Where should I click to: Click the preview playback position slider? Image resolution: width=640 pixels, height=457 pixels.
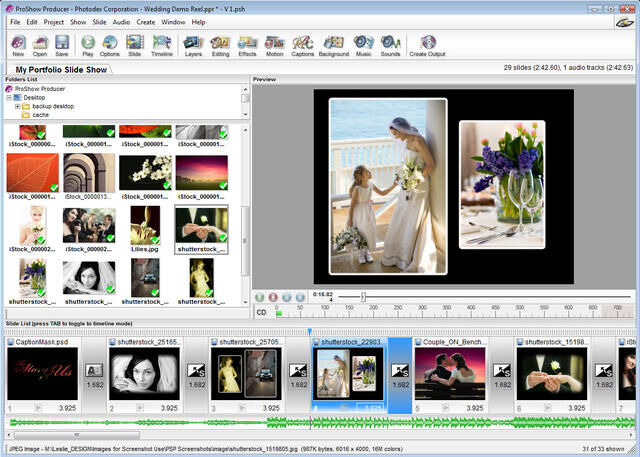[x=364, y=296]
